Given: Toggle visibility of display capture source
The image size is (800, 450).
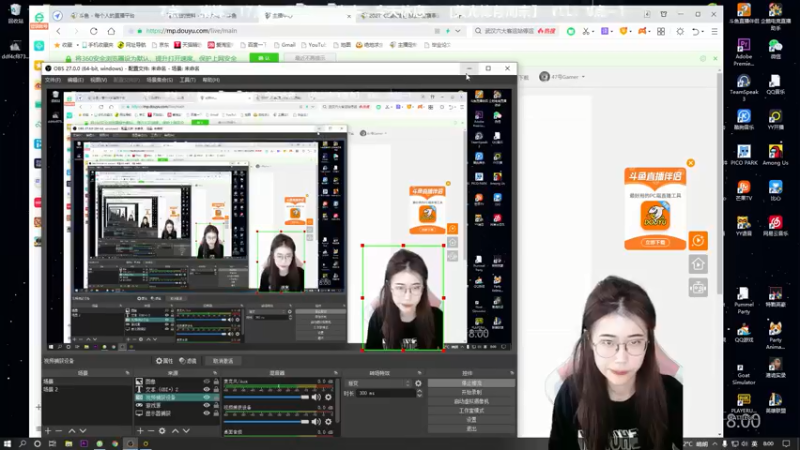Looking at the screenshot, I should (x=207, y=413).
